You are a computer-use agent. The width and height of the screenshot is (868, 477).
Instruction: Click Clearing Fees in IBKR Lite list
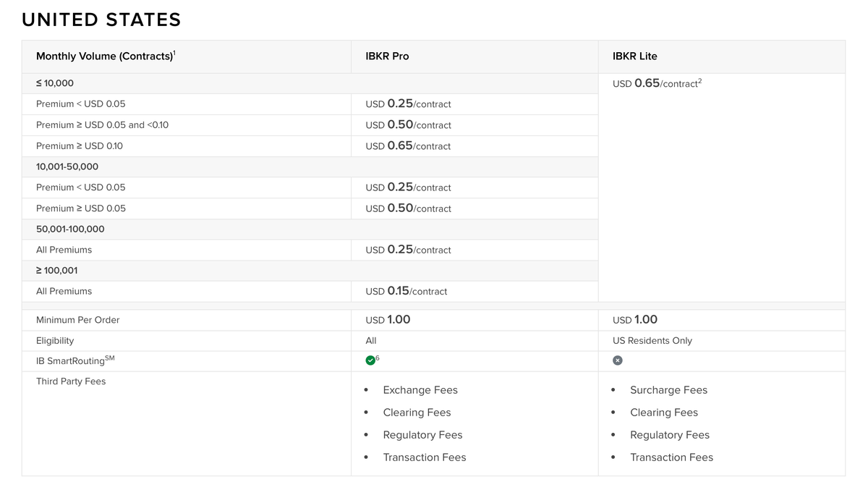[664, 413]
